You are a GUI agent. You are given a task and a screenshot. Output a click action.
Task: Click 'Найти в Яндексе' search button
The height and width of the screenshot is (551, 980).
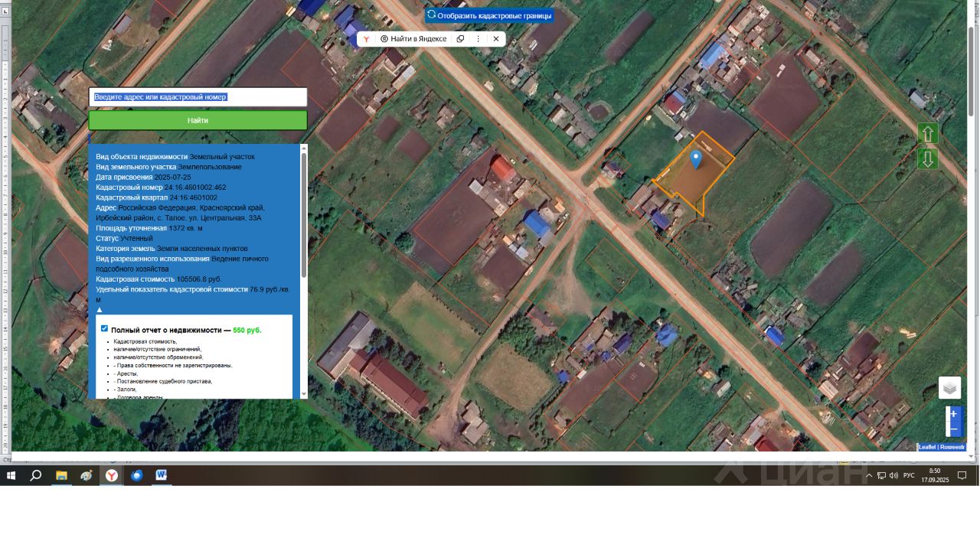click(413, 39)
